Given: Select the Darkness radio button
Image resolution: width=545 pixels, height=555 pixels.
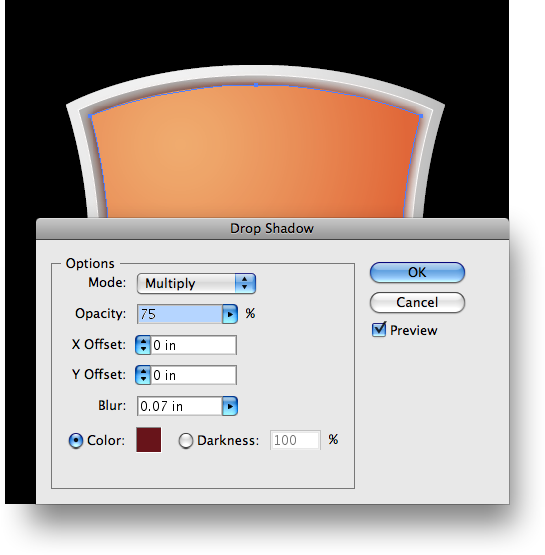Looking at the screenshot, I should click(x=186, y=441).
